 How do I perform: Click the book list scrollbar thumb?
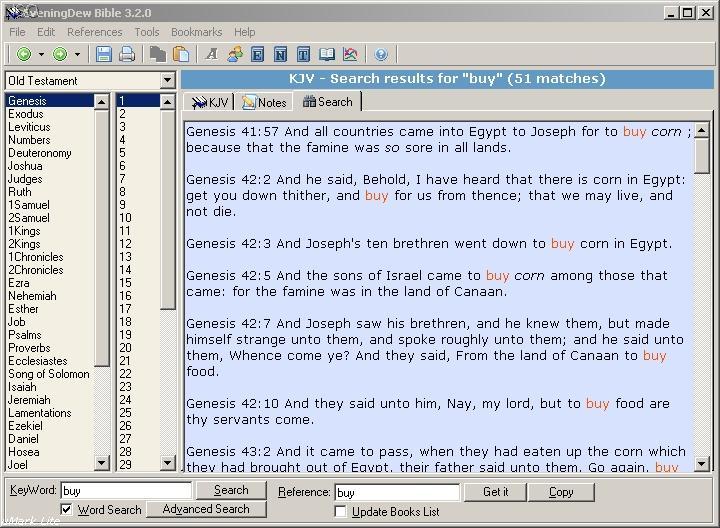[102, 237]
